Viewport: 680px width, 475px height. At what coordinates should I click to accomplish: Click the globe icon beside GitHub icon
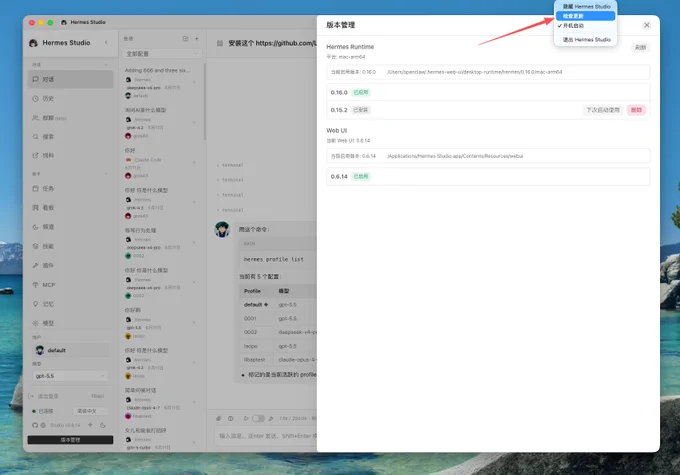[x=43, y=425]
